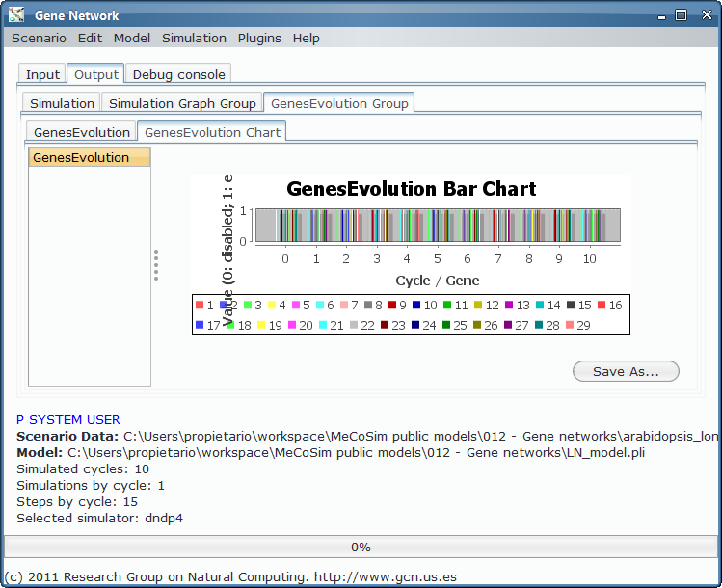Screen dimensions: 722x588
Task: Click legend swatch for series 16
Action: pyautogui.click(x=602, y=305)
